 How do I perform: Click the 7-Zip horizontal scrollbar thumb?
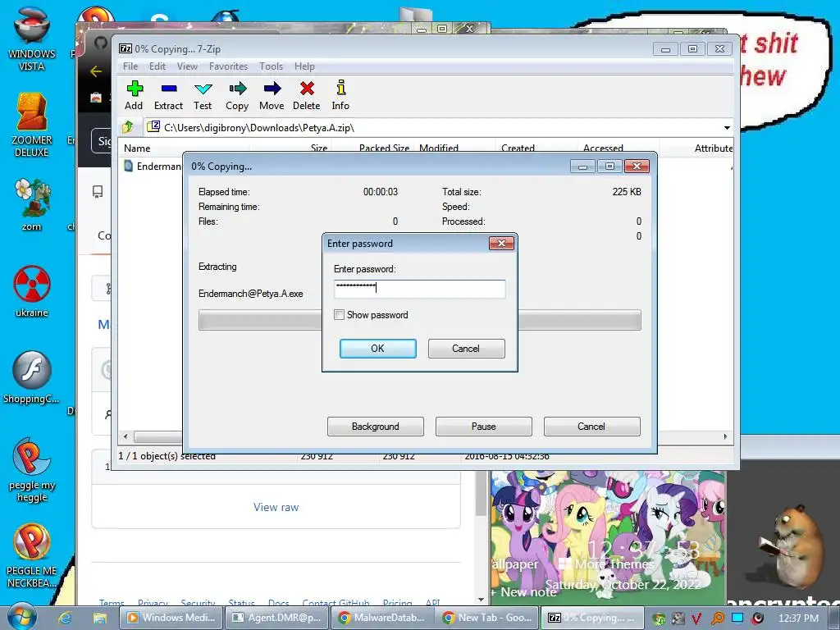pyautogui.click(x=158, y=436)
